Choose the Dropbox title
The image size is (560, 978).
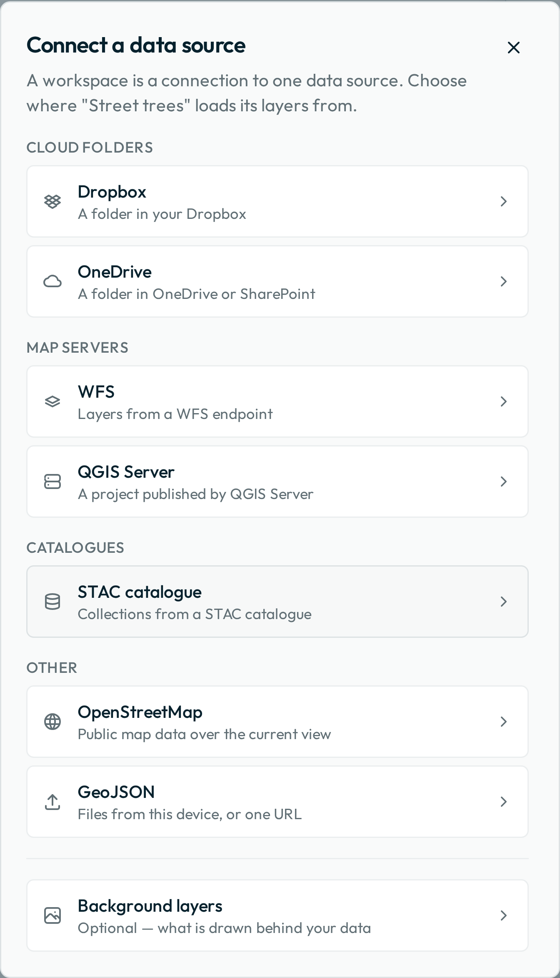click(112, 192)
